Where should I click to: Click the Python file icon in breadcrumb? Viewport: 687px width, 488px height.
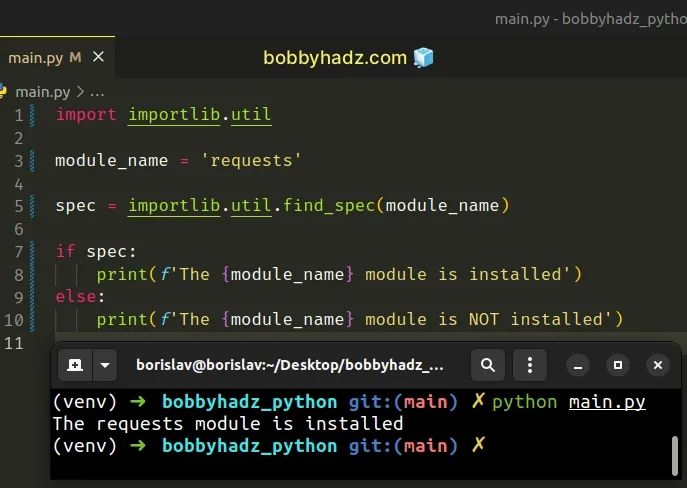pyautogui.click(x=3, y=91)
